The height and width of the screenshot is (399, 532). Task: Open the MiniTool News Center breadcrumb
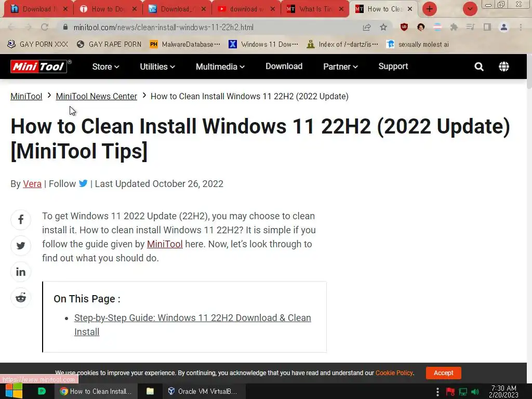coord(96,96)
